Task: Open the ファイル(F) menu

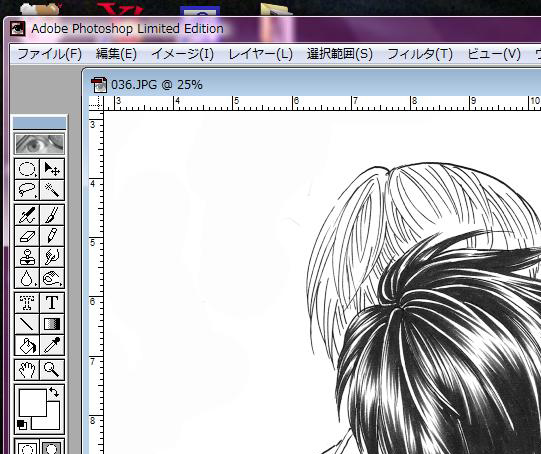Action: pyautogui.click(x=49, y=54)
